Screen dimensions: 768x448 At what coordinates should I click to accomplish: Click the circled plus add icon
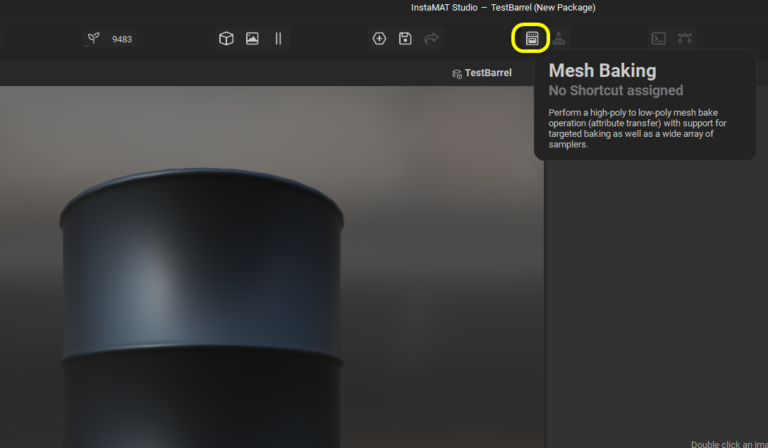[379, 39]
